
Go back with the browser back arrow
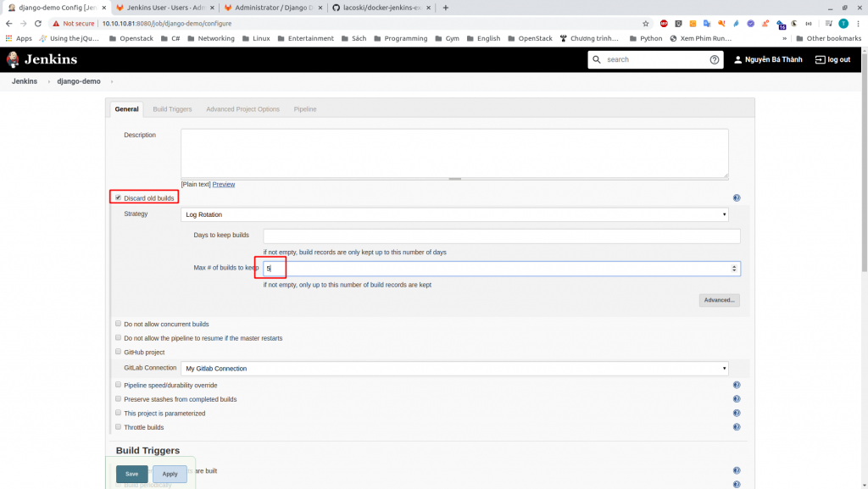tap(8, 24)
